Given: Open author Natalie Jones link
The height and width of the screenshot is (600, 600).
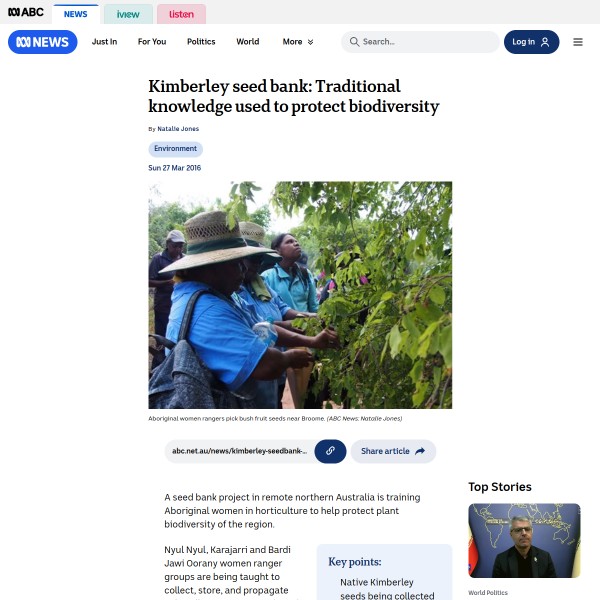Looking at the screenshot, I should pos(178,129).
